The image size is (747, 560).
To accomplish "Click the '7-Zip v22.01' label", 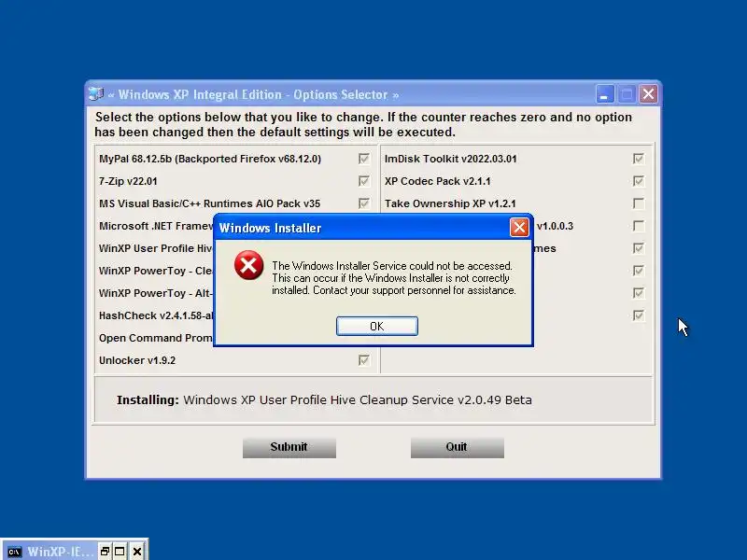I will [128, 181].
